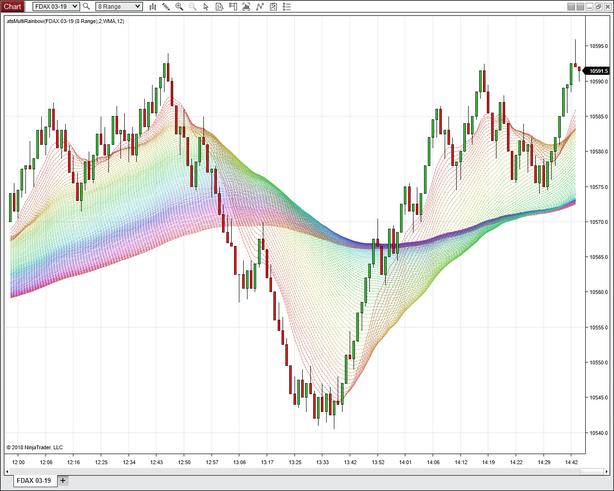Expand the FDAX 03-19 instrument dropdown
Screen dimensions: 614x491
tap(75, 6)
